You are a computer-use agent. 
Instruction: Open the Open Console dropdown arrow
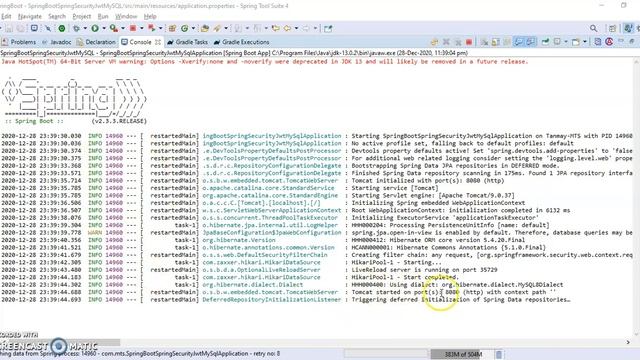[584, 42]
